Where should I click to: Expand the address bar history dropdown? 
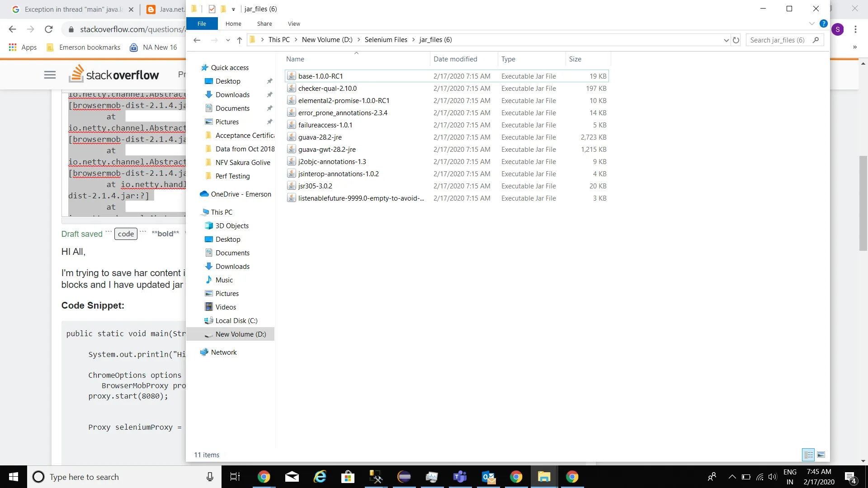726,40
